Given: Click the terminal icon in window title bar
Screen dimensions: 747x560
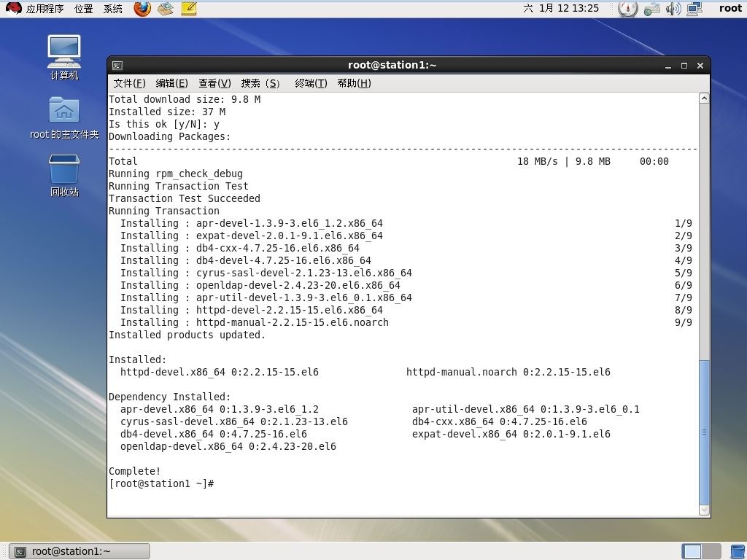Looking at the screenshot, I should [117, 66].
